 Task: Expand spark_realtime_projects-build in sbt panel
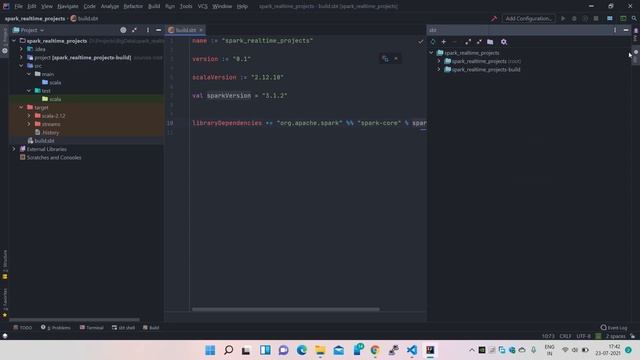point(439,69)
